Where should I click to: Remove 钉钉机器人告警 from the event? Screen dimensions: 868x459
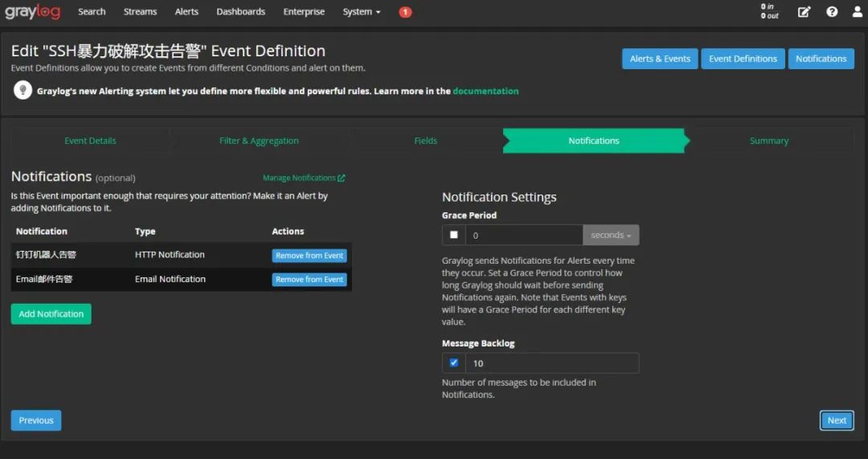click(x=309, y=256)
